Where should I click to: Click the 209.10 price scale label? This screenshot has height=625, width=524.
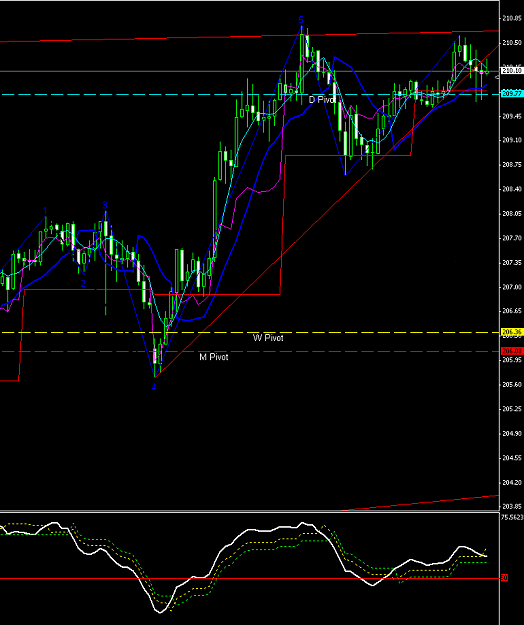coord(512,140)
